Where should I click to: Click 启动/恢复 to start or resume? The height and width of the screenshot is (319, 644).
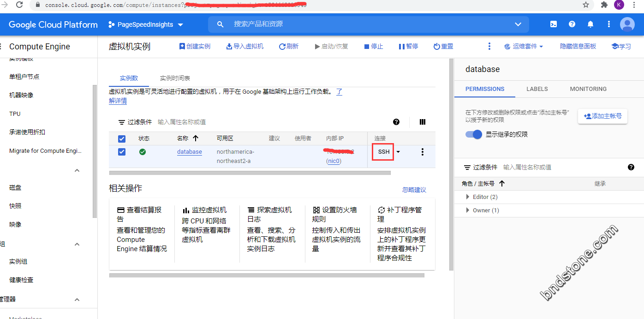coord(331,47)
